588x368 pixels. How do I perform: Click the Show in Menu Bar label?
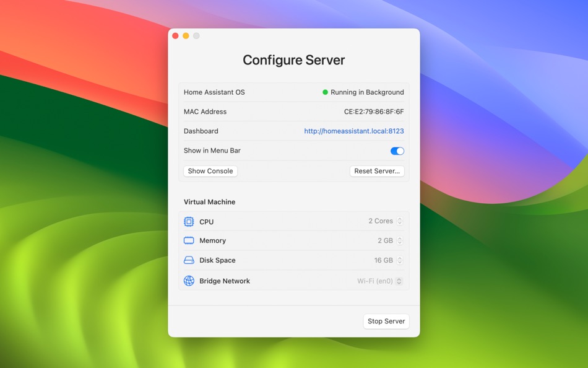click(212, 151)
